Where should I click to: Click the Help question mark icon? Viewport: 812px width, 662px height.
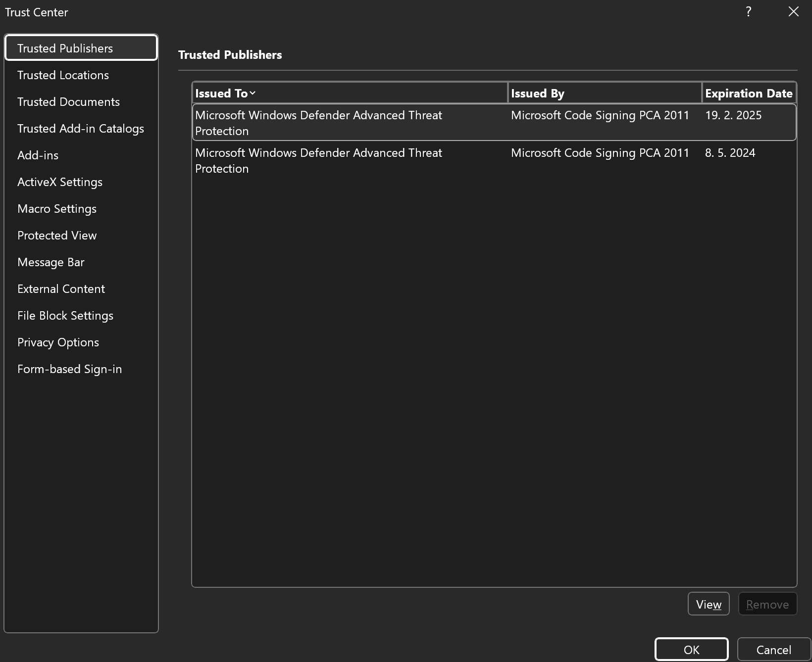[x=748, y=12]
